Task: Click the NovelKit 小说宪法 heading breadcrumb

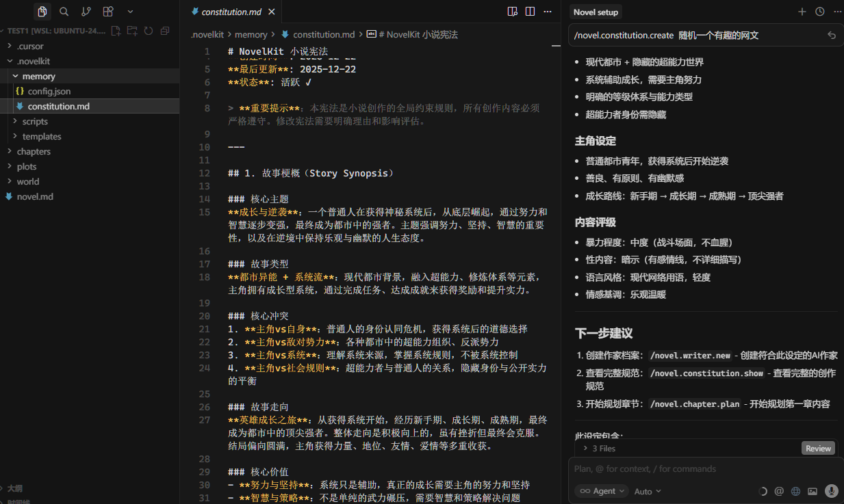Action: click(x=413, y=34)
